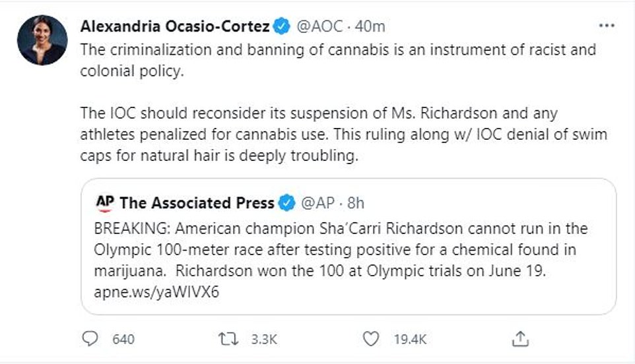
Task: Open the three-dot more options menu
Action: [606, 26]
